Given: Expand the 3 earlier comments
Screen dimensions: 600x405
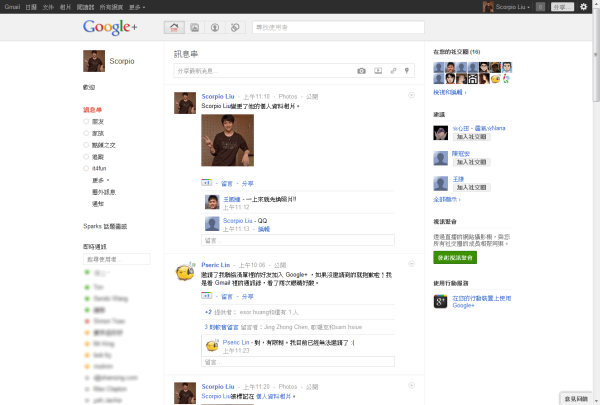Looking at the screenshot, I should pyautogui.click(x=221, y=327).
